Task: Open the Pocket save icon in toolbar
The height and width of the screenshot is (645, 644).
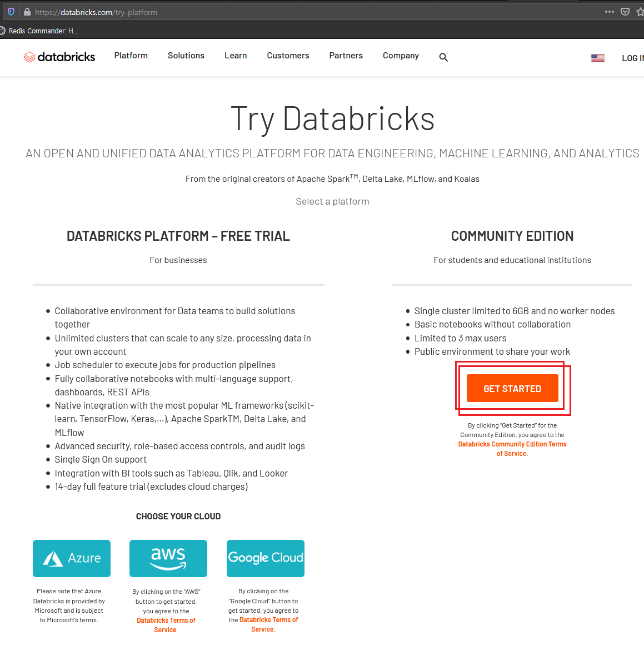Action: (625, 11)
